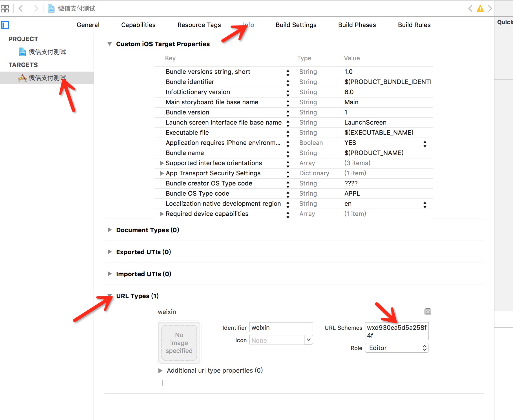The width and height of the screenshot is (513, 420).
Task: Click key stepper for Main storyboard file base name
Action: [x=288, y=103]
